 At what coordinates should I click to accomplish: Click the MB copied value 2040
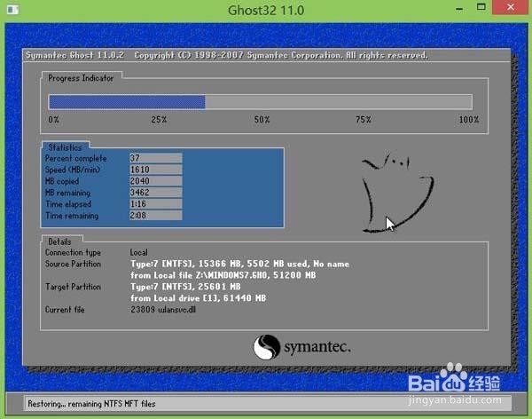click(155, 181)
